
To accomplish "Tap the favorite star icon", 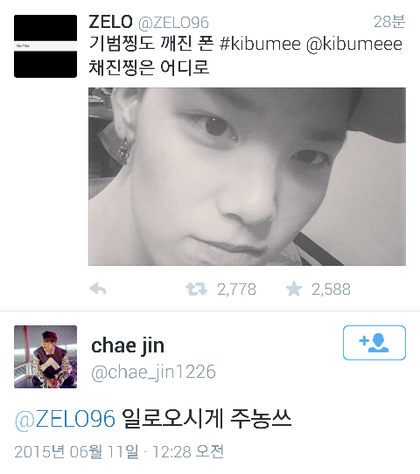I will tap(294, 289).
